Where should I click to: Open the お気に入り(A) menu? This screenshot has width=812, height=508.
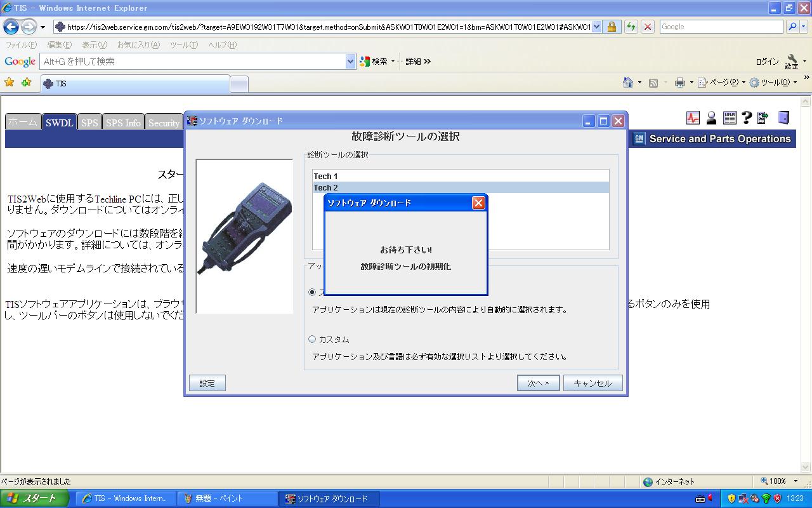[x=138, y=45]
